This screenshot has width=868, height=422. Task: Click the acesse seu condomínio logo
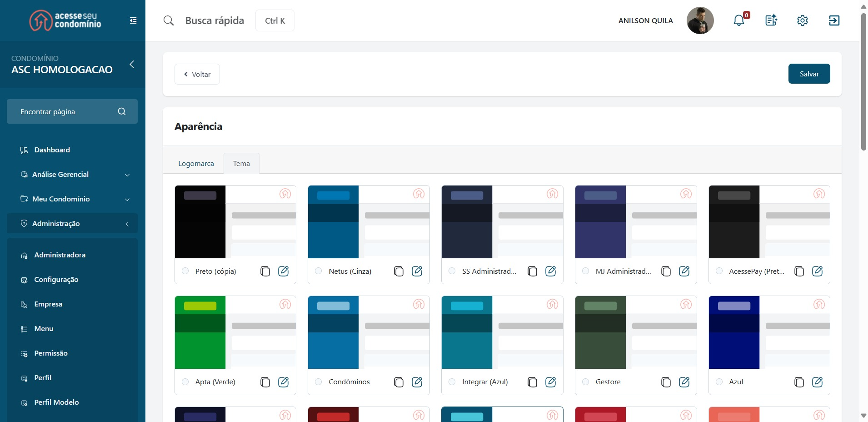65,20
